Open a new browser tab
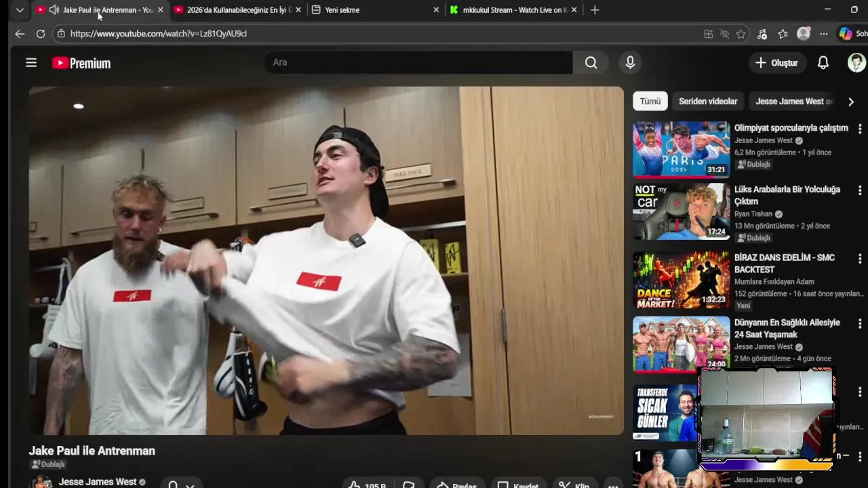 point(595,9)
